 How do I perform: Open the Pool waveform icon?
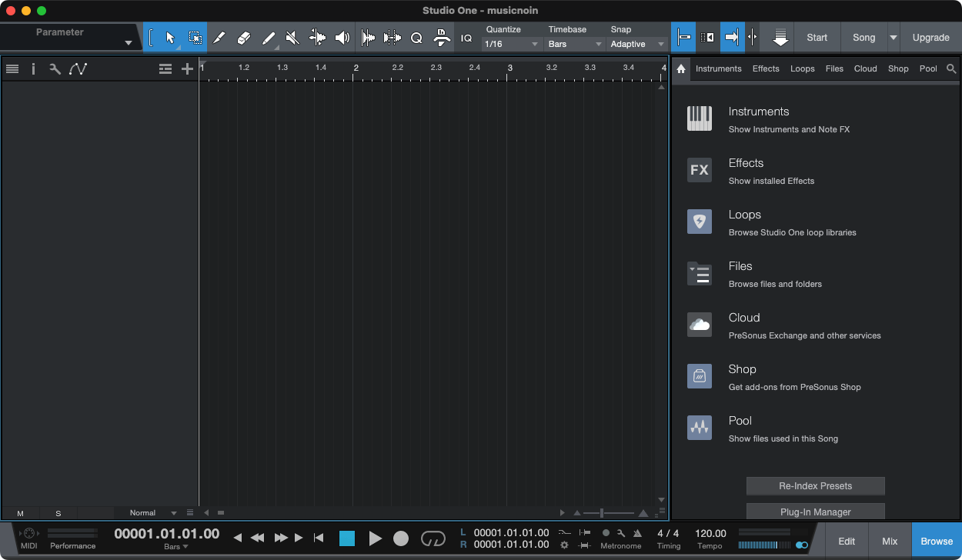(700, 428)
